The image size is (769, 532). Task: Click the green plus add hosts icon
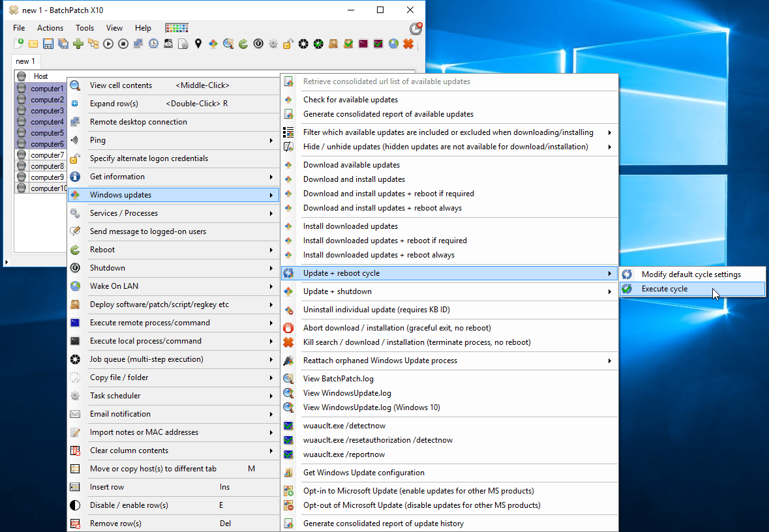[x=78, y=44]
